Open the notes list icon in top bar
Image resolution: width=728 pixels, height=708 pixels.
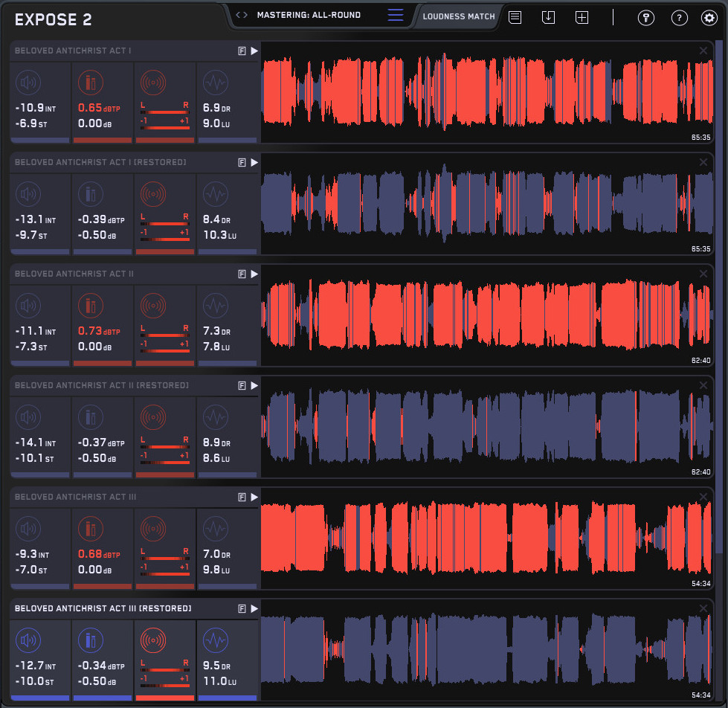515,17
